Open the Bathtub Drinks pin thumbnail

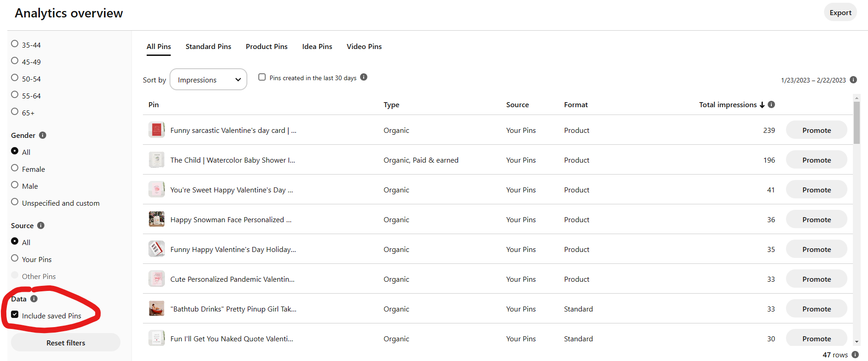[157, 309]
